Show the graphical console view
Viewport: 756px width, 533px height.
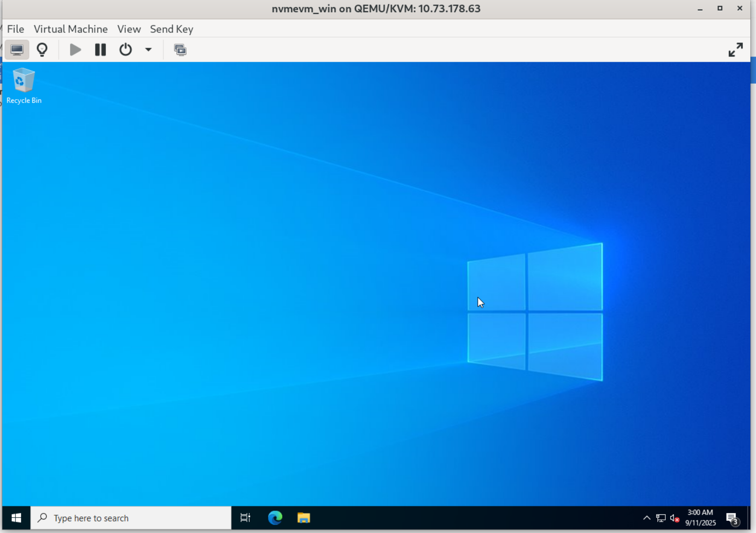(17, 50)
